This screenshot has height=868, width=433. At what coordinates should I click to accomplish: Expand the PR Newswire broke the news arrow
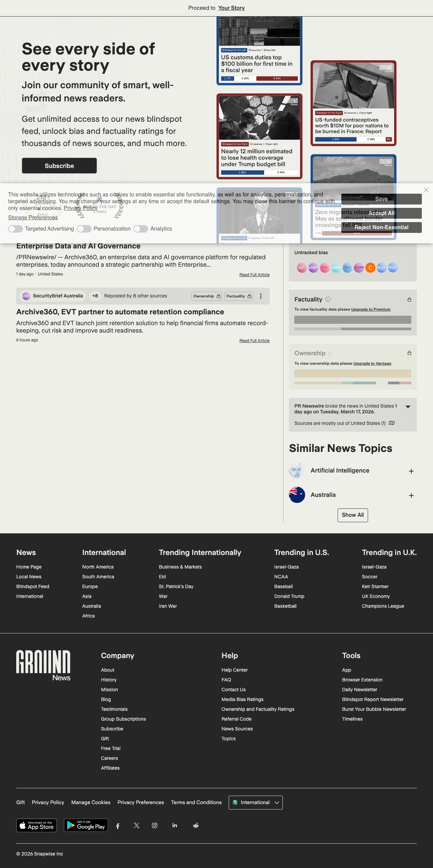pos(408,407)
